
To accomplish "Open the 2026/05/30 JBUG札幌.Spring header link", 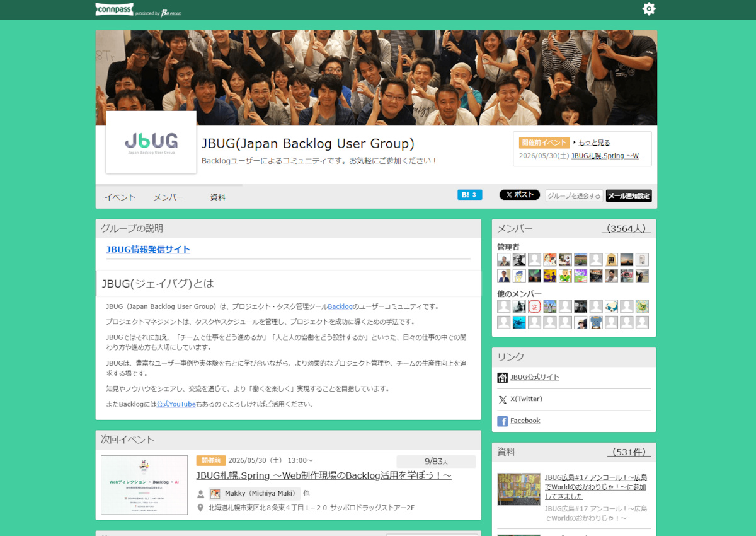I will point(608,156).
